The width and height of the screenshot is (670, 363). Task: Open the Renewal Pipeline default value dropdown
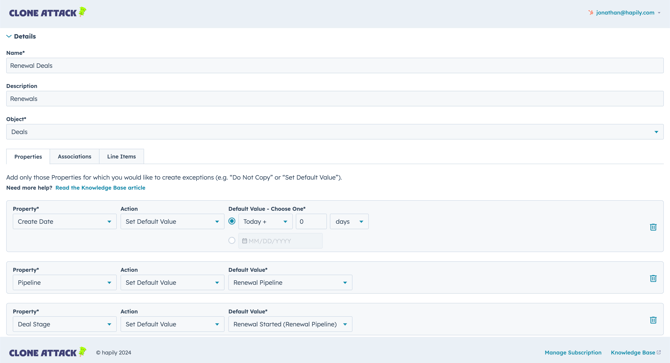290,283
